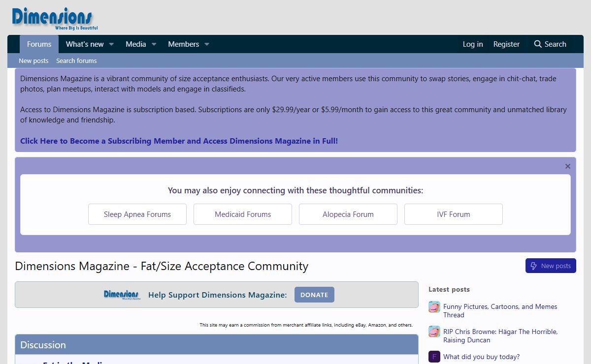This screenshot has height=364, width=591.
Task: Dismiss the communities notice with X
Action: coord(567,166)
